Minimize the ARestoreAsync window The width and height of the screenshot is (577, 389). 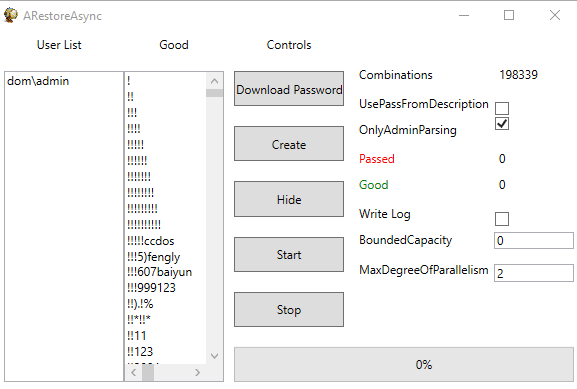[x=464, y=15]
